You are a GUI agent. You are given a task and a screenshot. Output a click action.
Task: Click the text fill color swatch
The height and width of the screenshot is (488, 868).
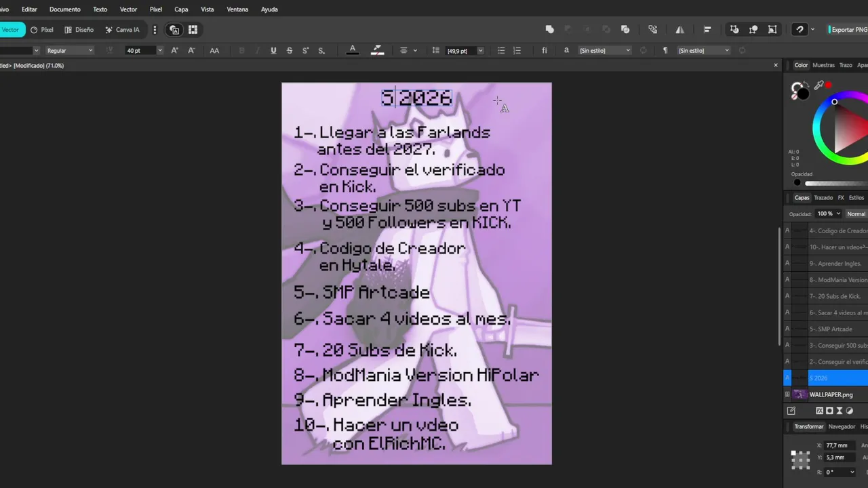click(352, 50)
